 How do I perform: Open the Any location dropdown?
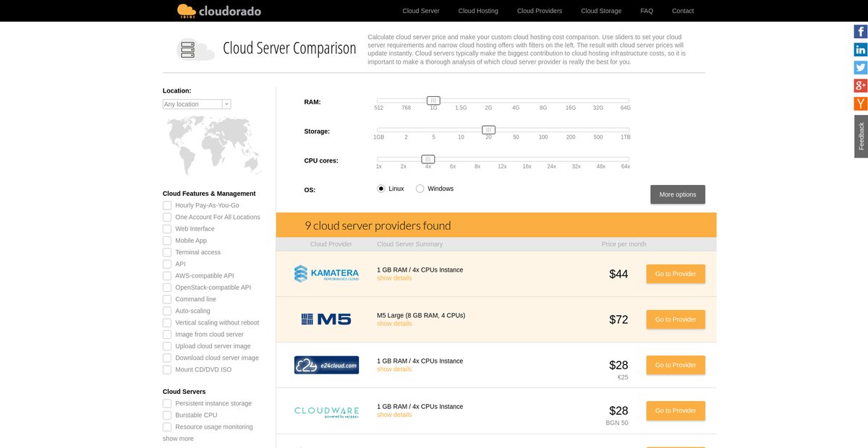(197, 104)
